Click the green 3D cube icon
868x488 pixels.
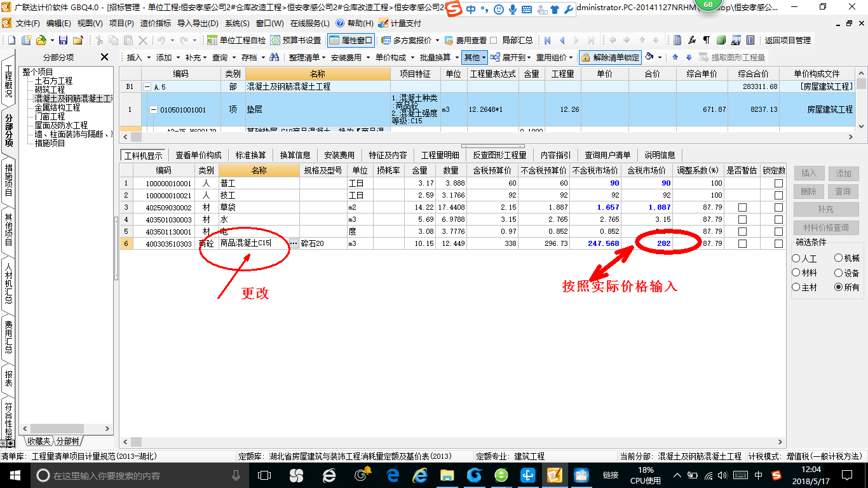[x=721, y=40]
